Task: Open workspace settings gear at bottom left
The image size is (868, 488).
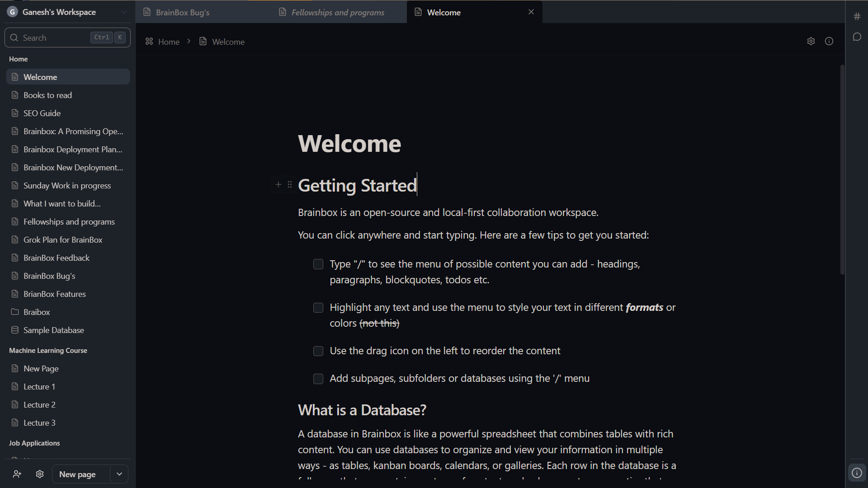Action: coord(39,474)
